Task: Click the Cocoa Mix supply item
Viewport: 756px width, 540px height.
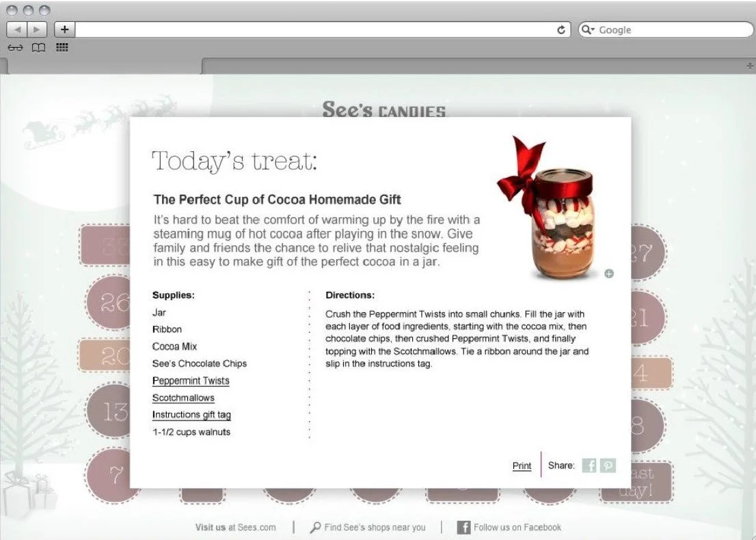Action: 174,347
